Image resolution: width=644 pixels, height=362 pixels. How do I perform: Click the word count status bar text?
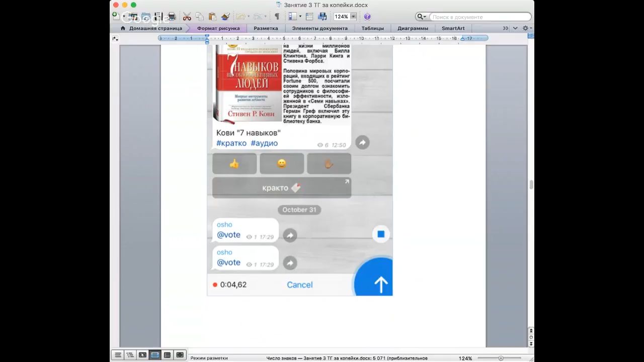347,358
